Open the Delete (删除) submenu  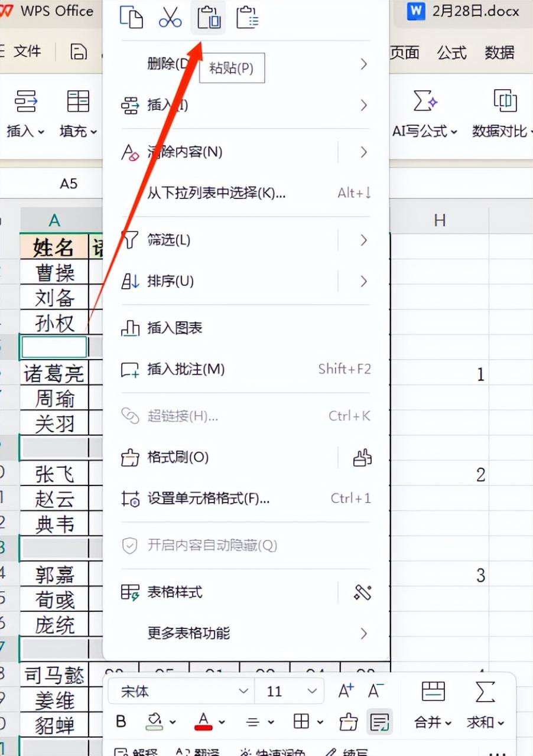(x=245, y=63)
